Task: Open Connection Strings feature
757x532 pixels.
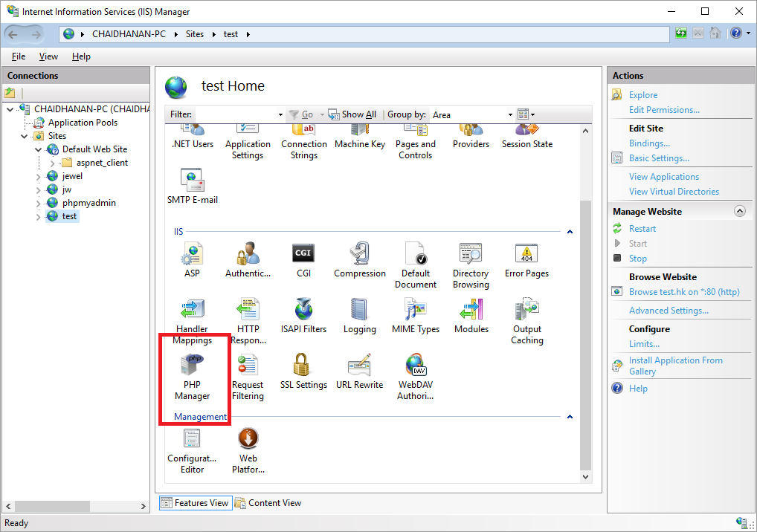Action: [x=303, y=143]
